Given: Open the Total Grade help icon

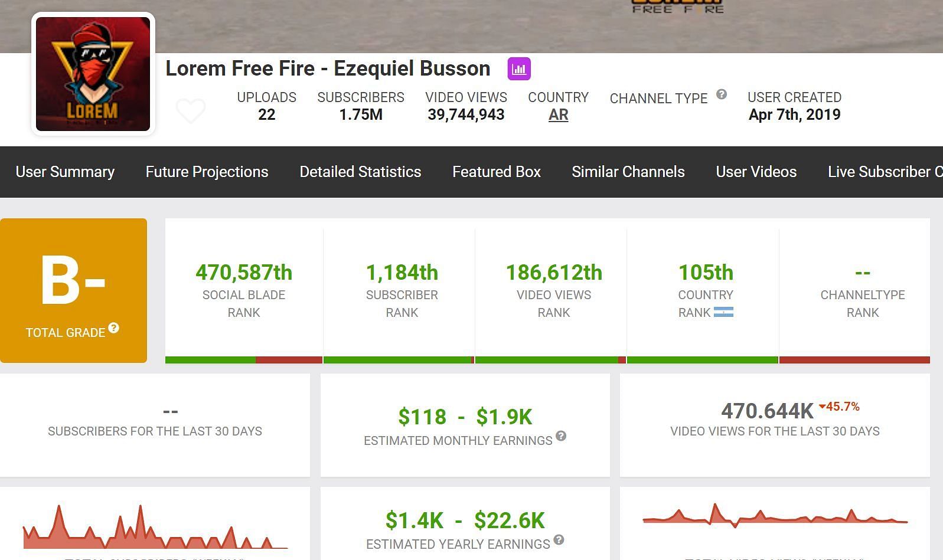Looking at the screenshot, I should (x=113, y=328).
